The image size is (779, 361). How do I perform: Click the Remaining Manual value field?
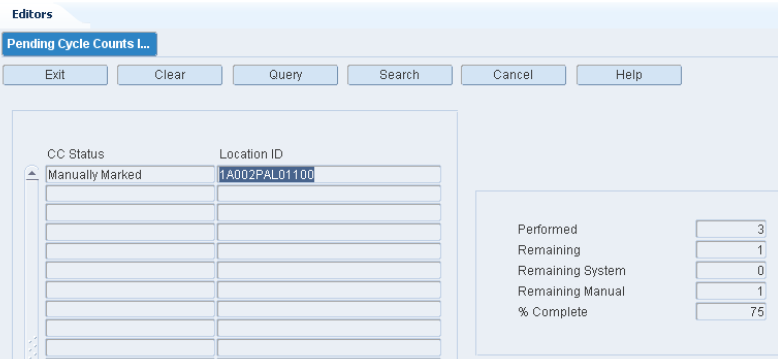point(731,291)
